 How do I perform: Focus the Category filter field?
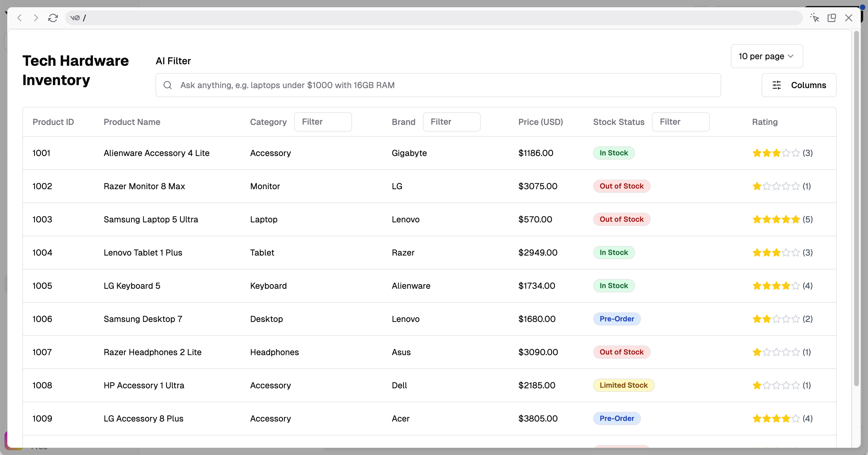[x=322, y=122]
